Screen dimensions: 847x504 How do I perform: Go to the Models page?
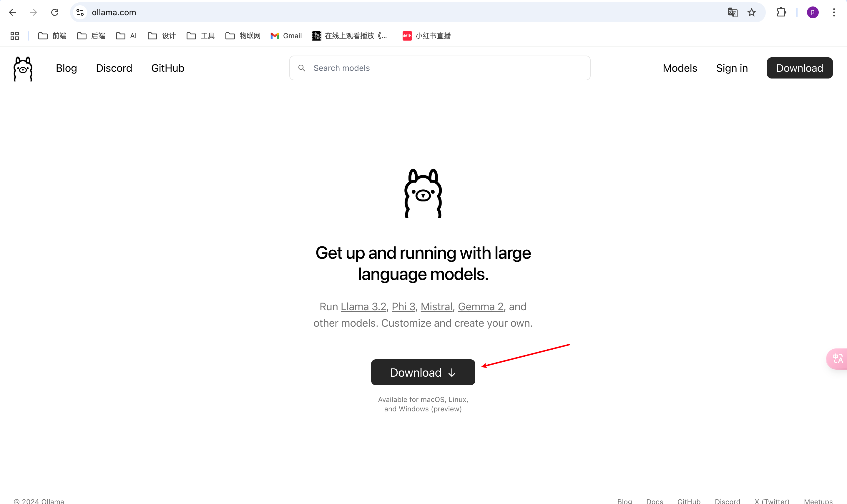(680, 68)
